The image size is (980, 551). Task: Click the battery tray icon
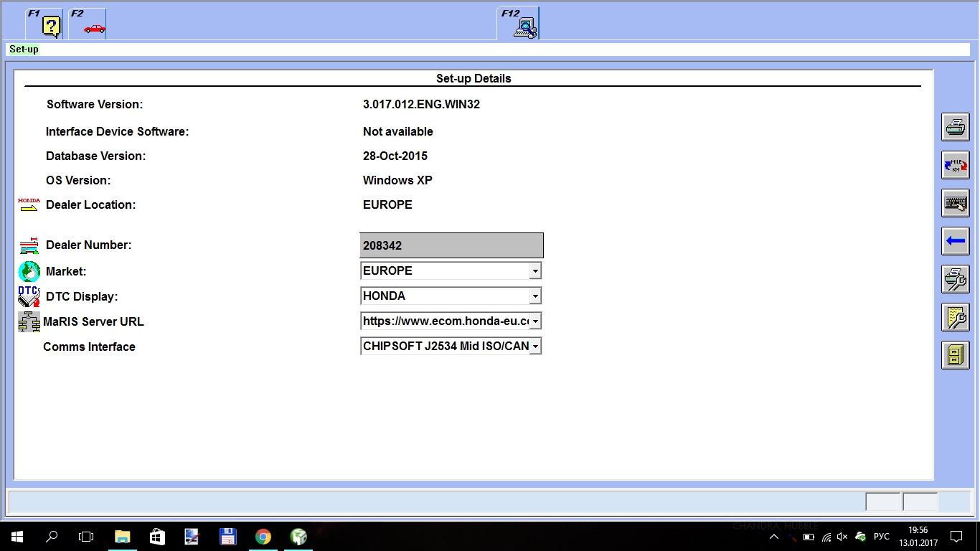(809, 537)
